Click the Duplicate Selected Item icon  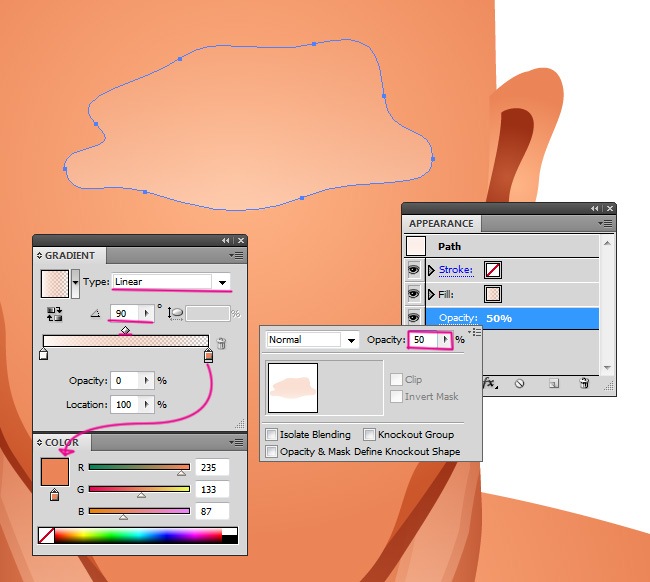coord(553,383)
